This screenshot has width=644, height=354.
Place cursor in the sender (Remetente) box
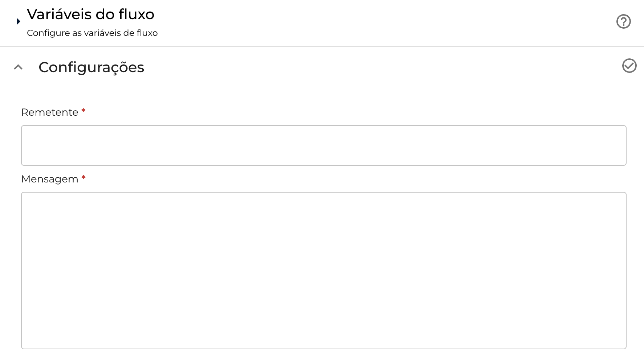pyautogui.click(x=323, y=145)
